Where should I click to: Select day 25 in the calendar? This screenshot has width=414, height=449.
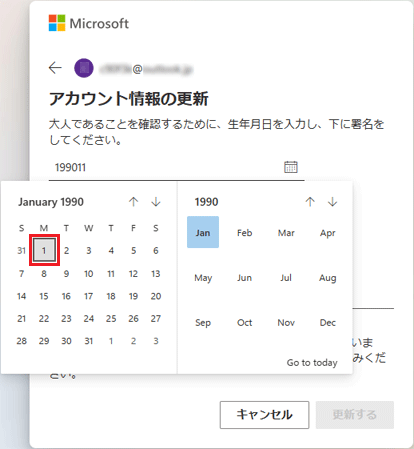[111, 318]
